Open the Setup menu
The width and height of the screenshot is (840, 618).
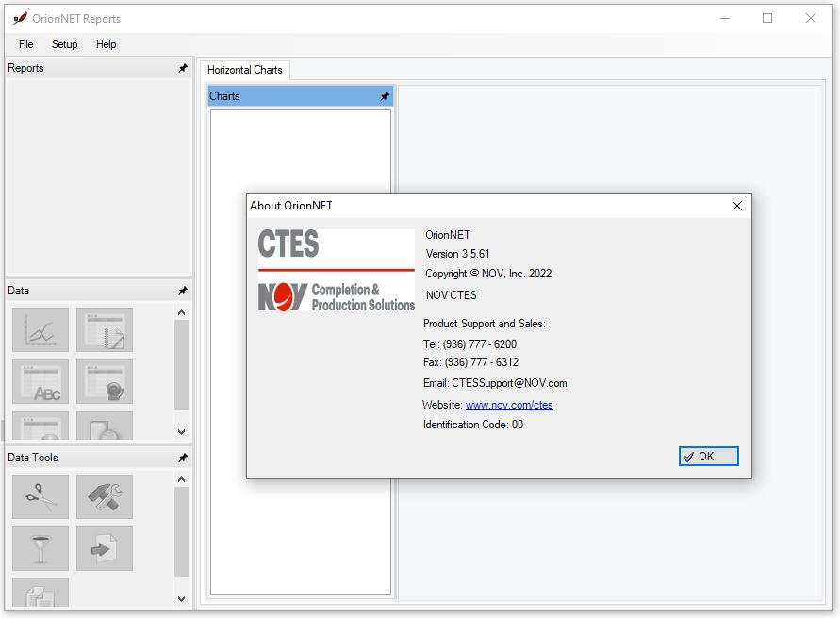tap(65, 44)
